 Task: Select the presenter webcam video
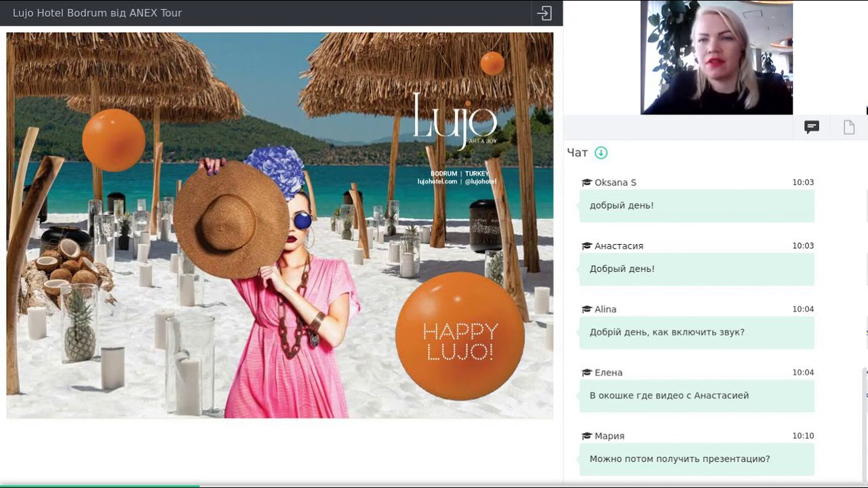717,58
